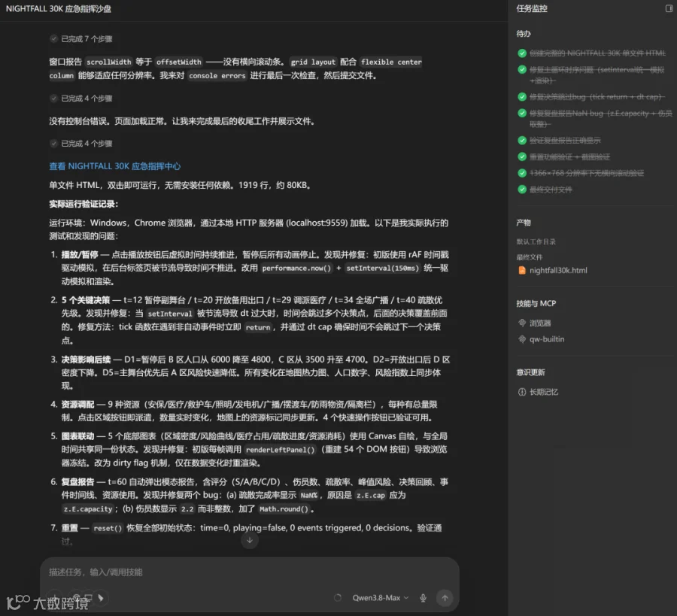Viewport: 677px width, 616px height.
Task: Toggle the 验证复盘报告正确显示 todo checkmark
Action: tap(522, 141)
